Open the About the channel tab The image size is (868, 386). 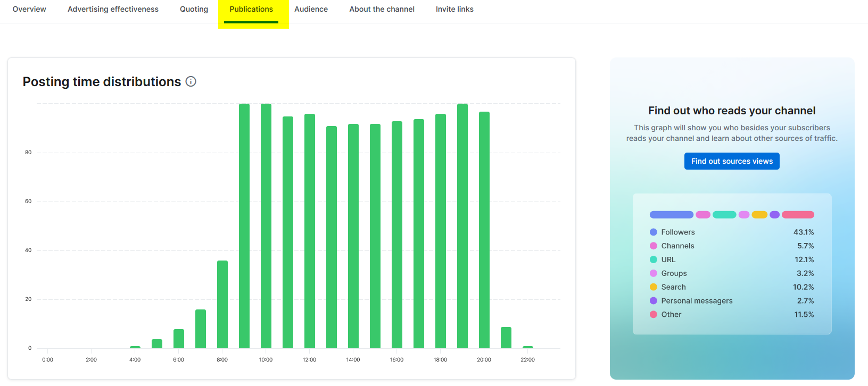pos(382,9)
